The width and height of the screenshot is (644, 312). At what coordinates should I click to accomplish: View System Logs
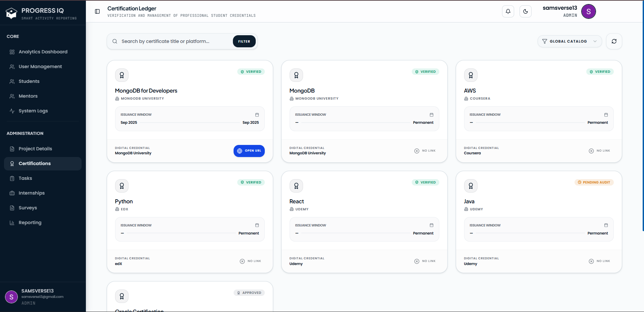(43, 111)
